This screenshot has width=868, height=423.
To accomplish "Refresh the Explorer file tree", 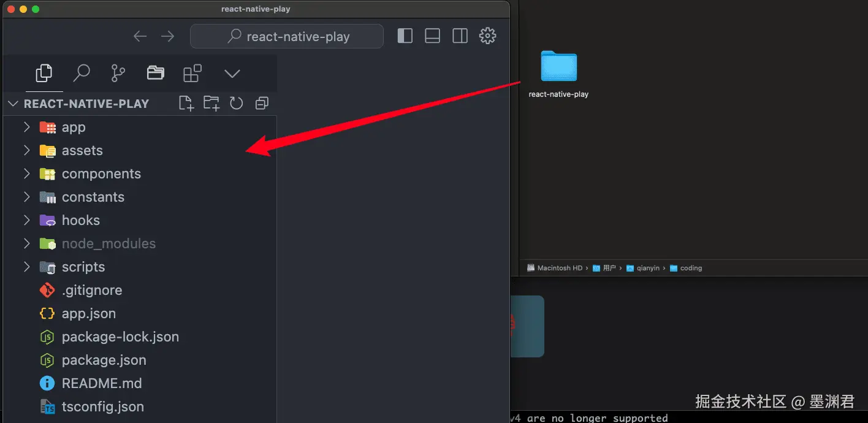I will click(x=237, y=103).
